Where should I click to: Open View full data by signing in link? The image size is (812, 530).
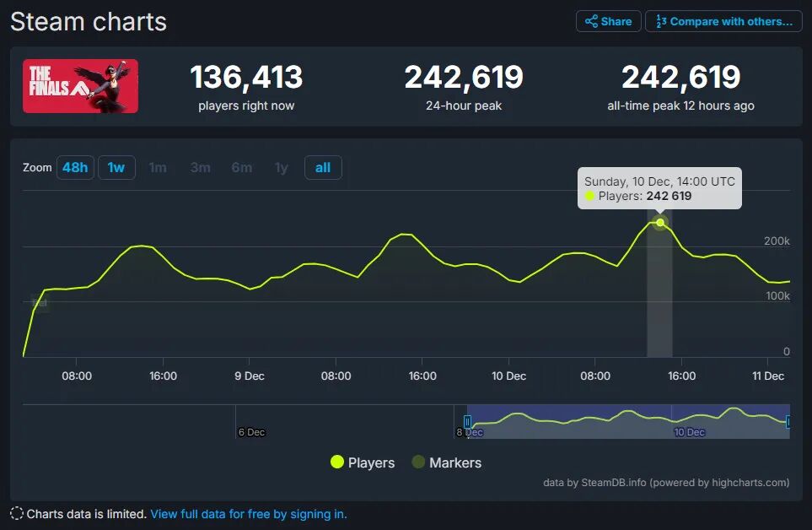[249, 514]
